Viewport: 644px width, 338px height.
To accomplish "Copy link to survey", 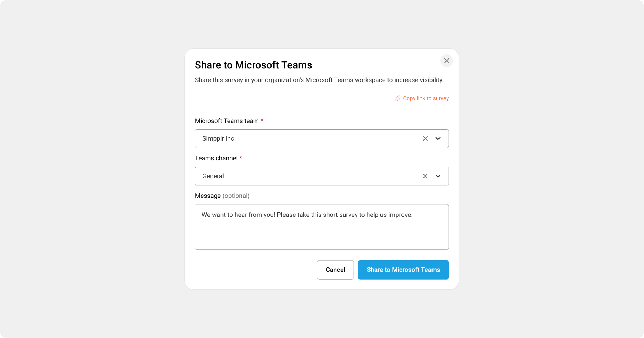I will [x=422, y=98].
